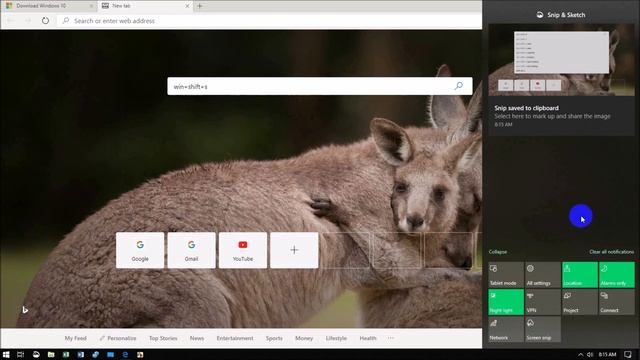This screenshot has width=640, height=360.
Task: Toggle the Tablet mode quick action
Action: pyautogui.click(x=506, y=275)
